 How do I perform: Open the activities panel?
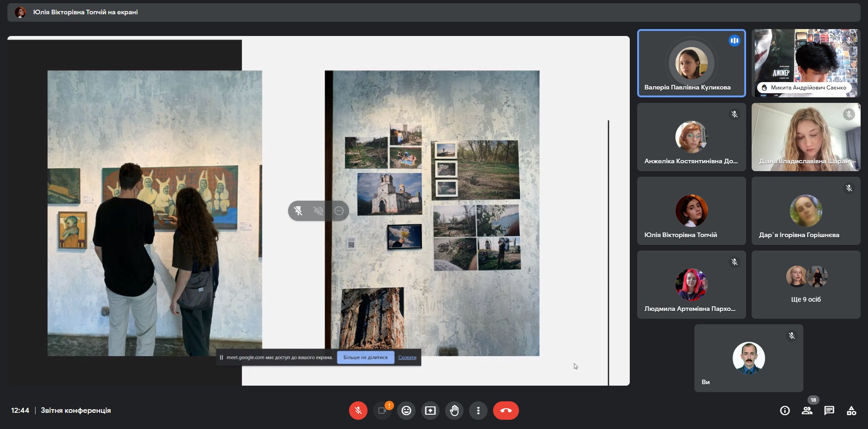[851, 411]
